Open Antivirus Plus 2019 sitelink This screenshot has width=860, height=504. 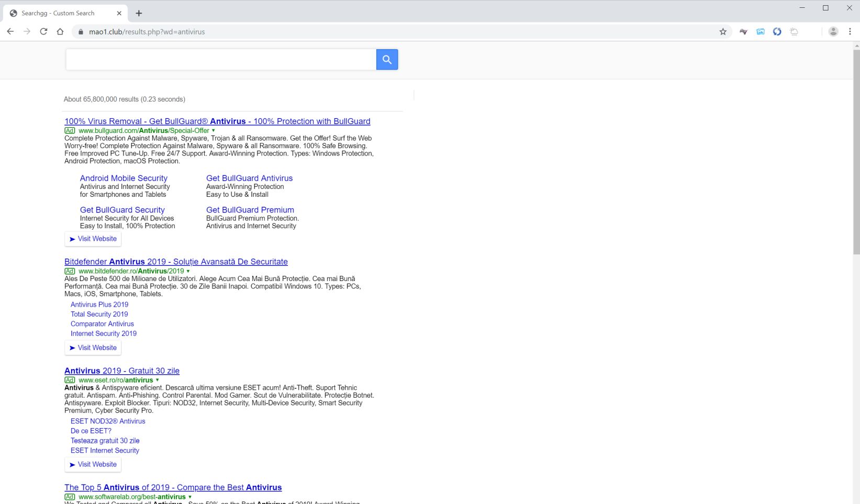[x=99, y=305]
